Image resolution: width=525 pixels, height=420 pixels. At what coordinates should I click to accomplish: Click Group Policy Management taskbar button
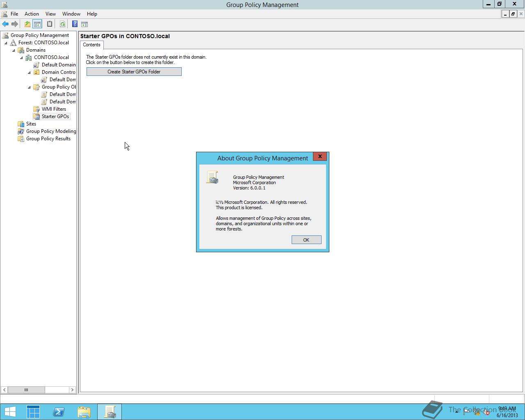coord(110,412)
